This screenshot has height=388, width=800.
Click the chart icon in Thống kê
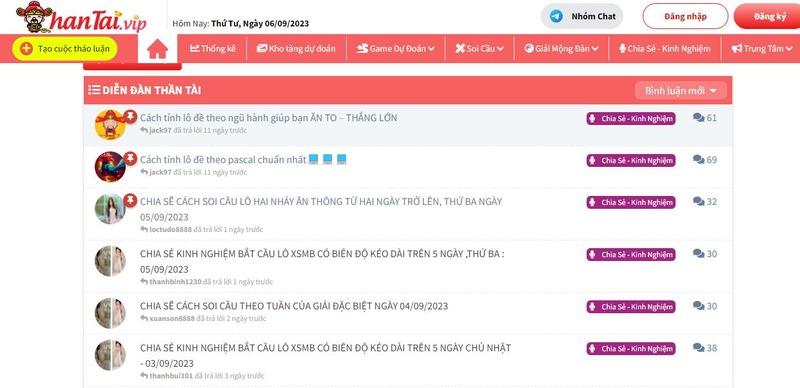click(194, 48)
